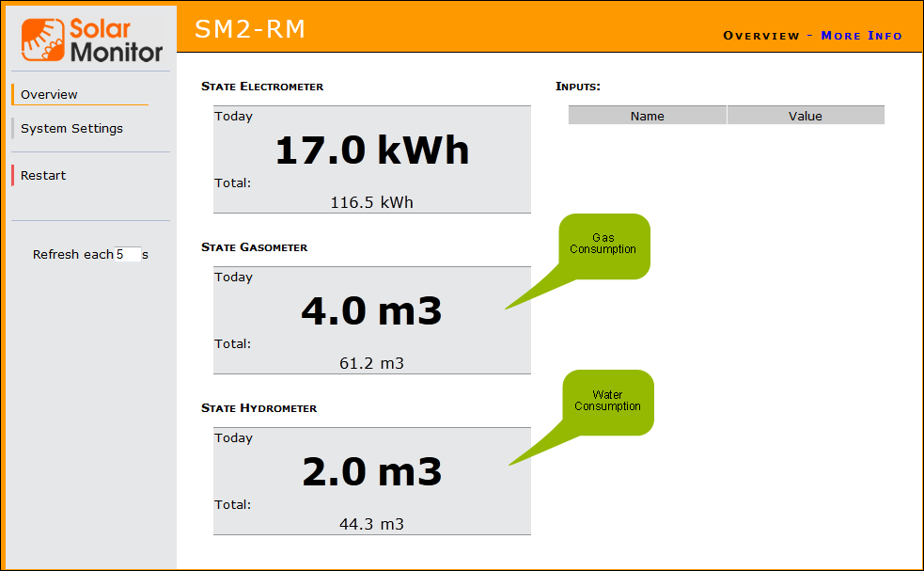Click the Gas Consumption callout bubble
The image size is (924, 571).
click(603, 245)
